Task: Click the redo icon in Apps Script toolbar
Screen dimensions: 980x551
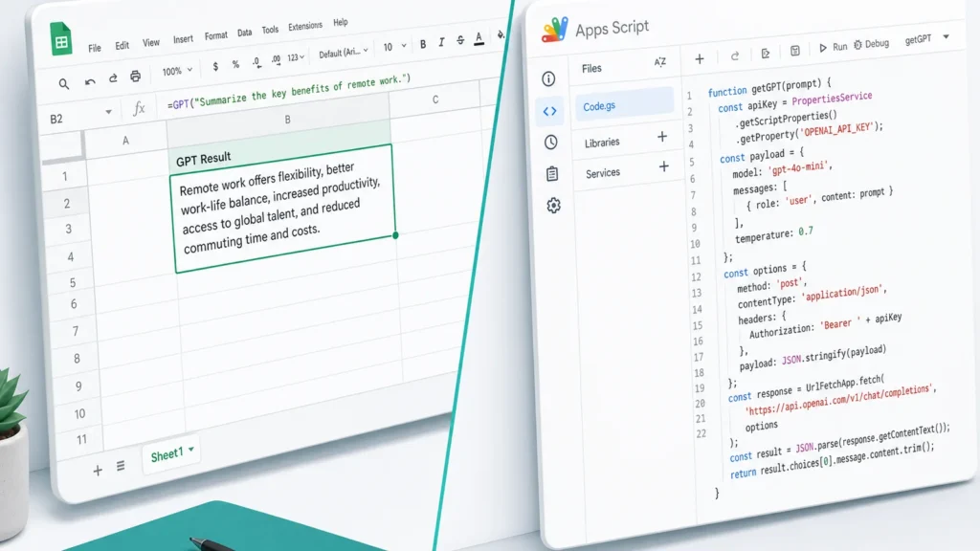Action: [734, 56]
